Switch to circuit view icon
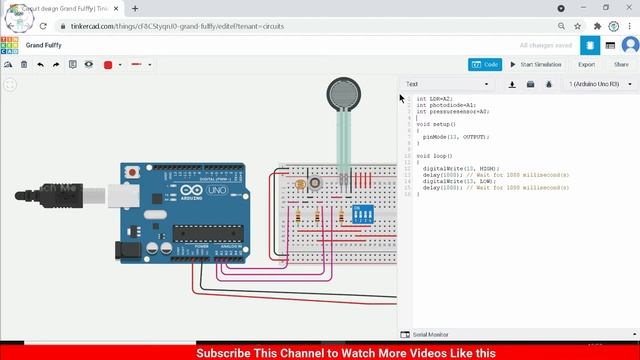The width and height of the screenshot is (640, 360). pos(590,45)
